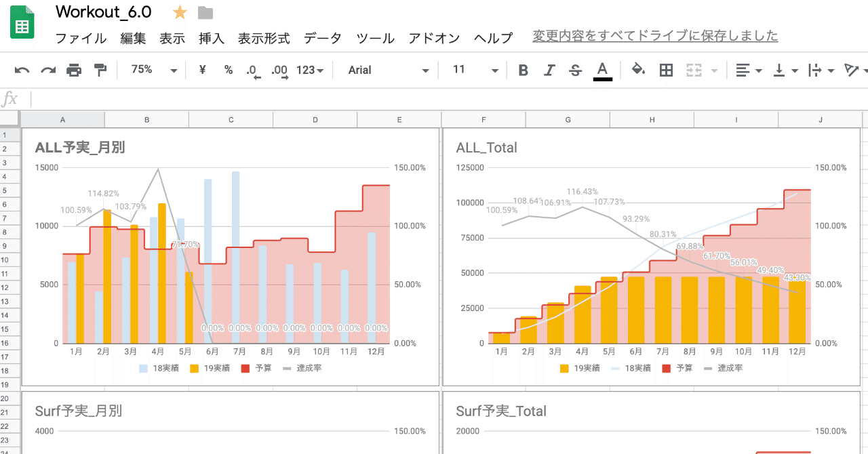Open the ツール menu
This screenshot has width=868, height=454.
point(375,38)
